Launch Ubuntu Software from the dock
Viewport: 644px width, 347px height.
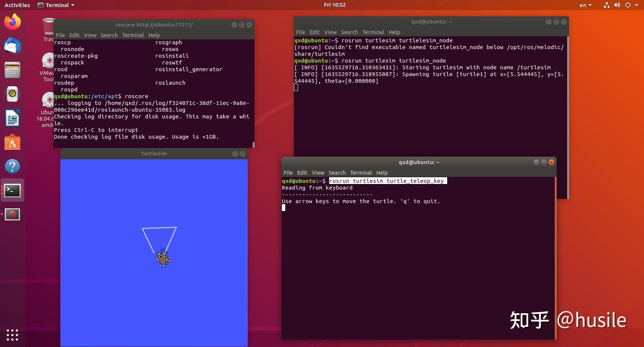[12, 142]
